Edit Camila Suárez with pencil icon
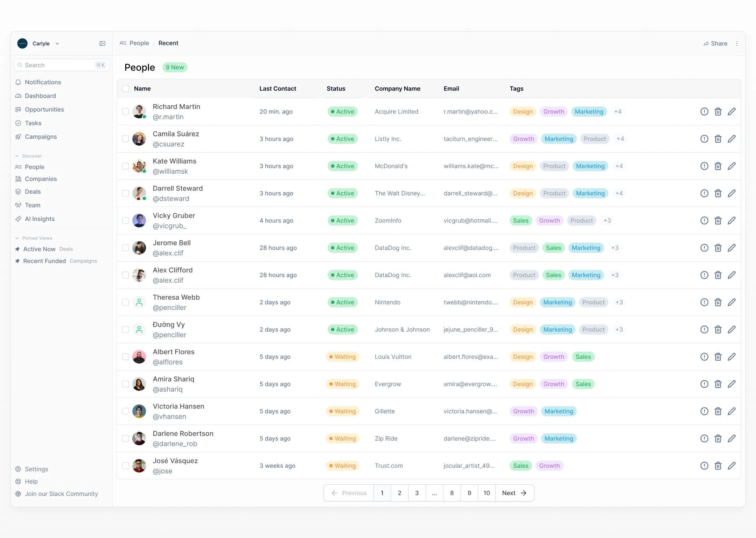The height and width of the screenshot is (538, 756). (731, 139)
